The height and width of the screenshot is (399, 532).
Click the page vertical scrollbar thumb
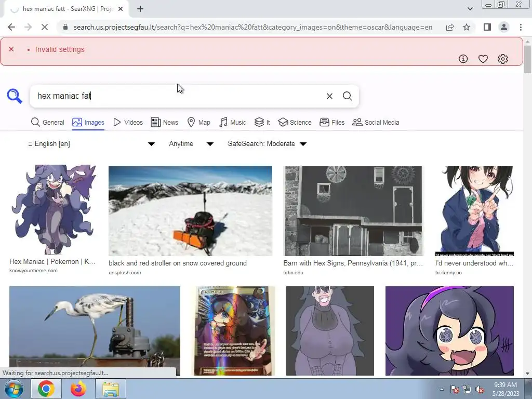[x=527, y=59]
